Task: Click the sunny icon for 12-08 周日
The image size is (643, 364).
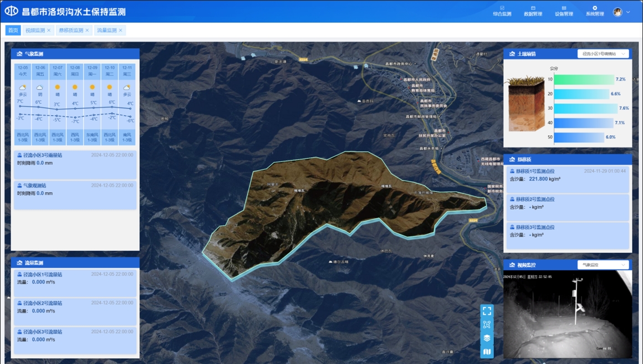Action: tap(75, 87)
